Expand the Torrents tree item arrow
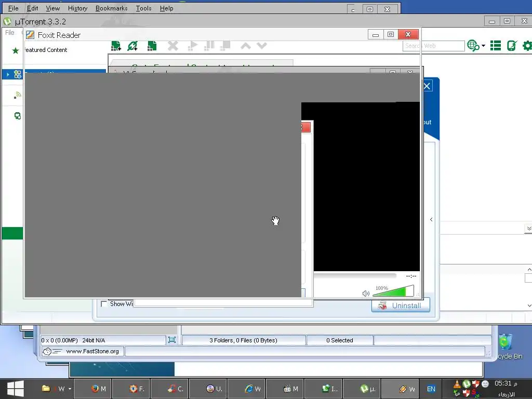 (8, 74)
